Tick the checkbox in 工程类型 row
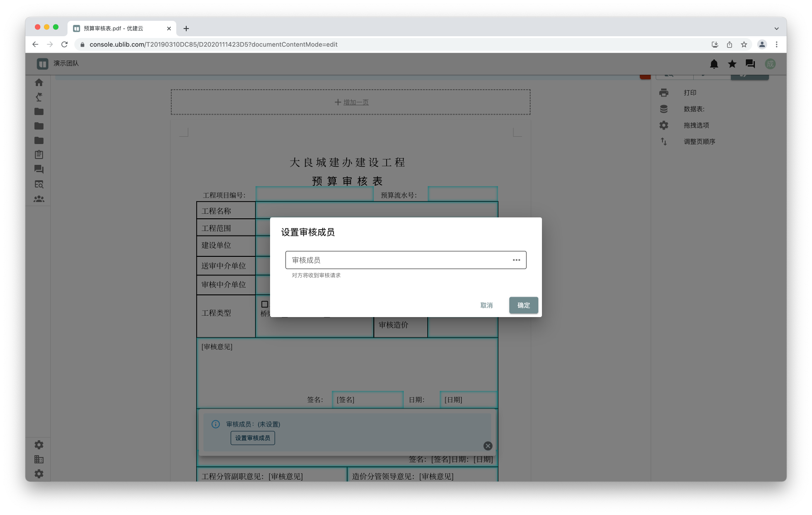 point(265,304)
